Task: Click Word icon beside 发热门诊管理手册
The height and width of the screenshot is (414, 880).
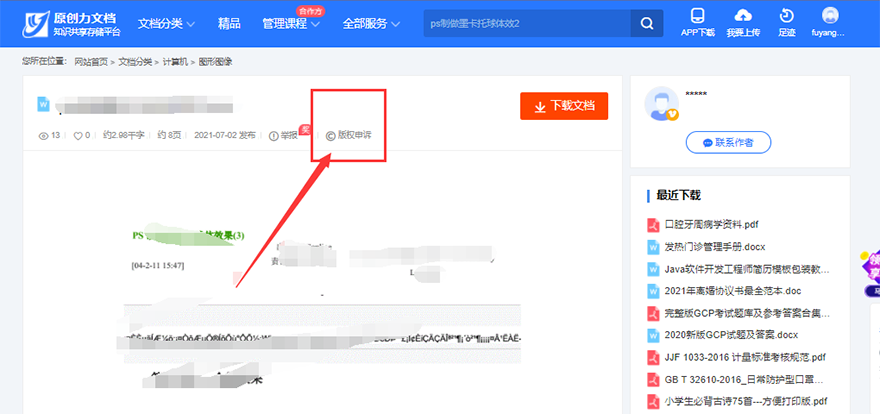Action: tap(653, 246)
